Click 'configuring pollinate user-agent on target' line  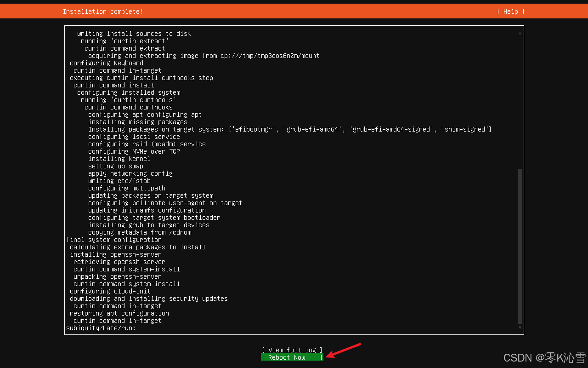coord(165,203)
